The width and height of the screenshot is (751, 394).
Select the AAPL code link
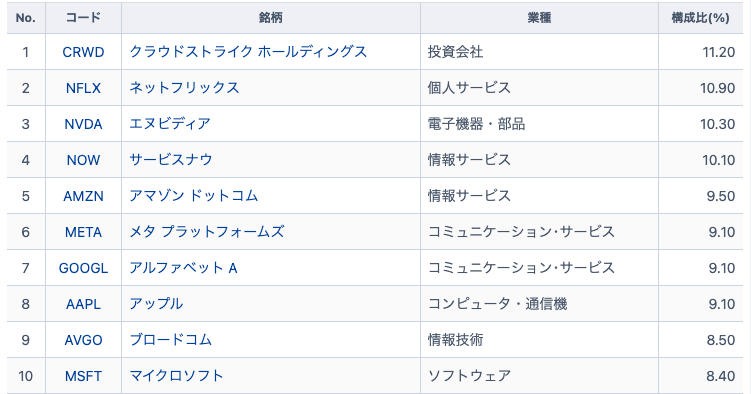click(83, 304)
